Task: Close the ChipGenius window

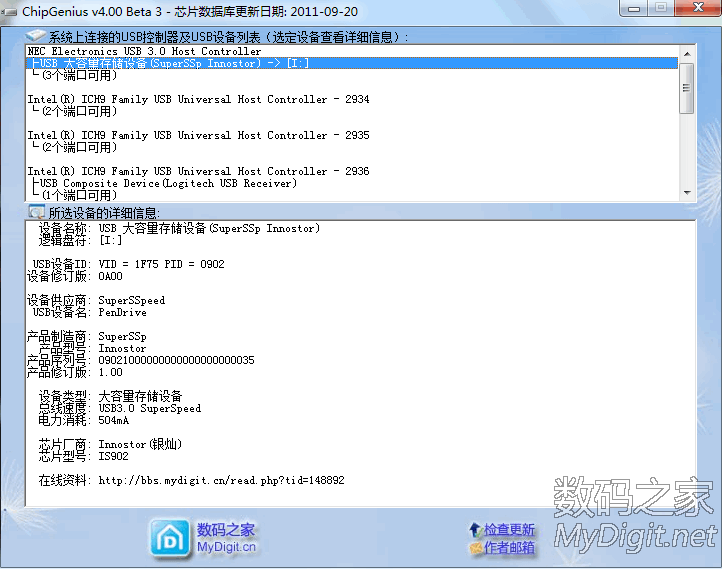Action: click(x=698, y=8)
